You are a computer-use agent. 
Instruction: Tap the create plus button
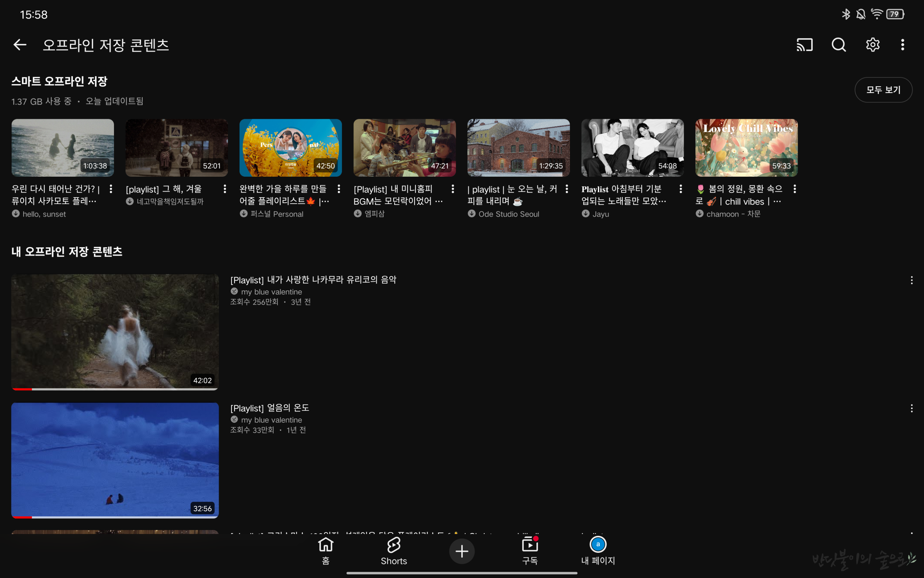[x=462, y=551]
